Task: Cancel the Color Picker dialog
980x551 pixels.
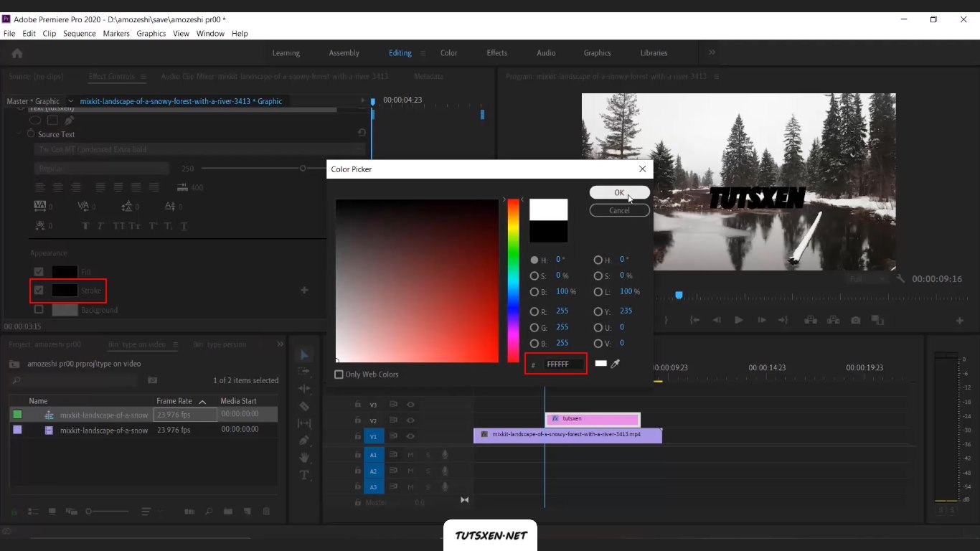Action: [619, 210]
